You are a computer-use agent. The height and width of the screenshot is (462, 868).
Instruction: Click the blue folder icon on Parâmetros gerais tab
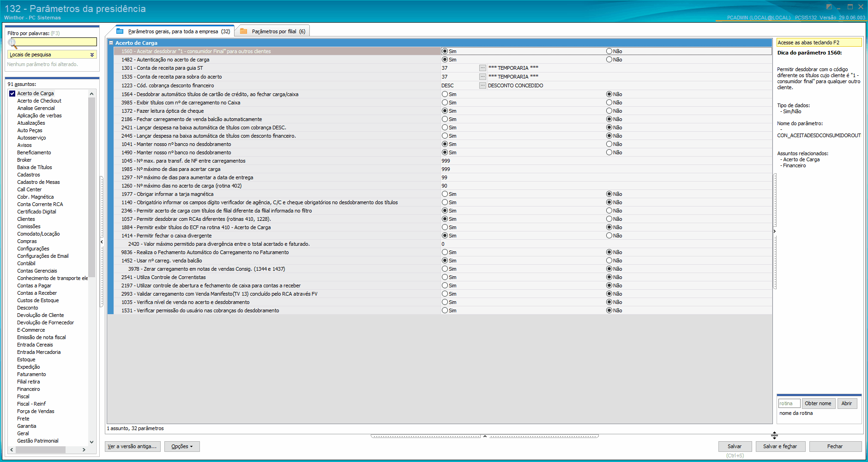pos(120,31)
